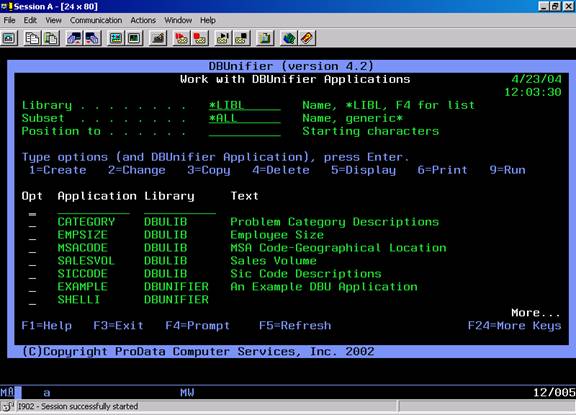Screen dimensions: 576x415
Task: Click the status bar session icon
Action: pyautogui.click(x=7, y=407)
